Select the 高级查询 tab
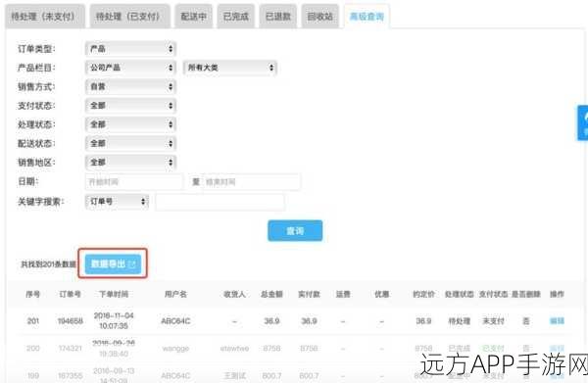The width and height of the screenshot is (588, 383). (x=367, y=17)
